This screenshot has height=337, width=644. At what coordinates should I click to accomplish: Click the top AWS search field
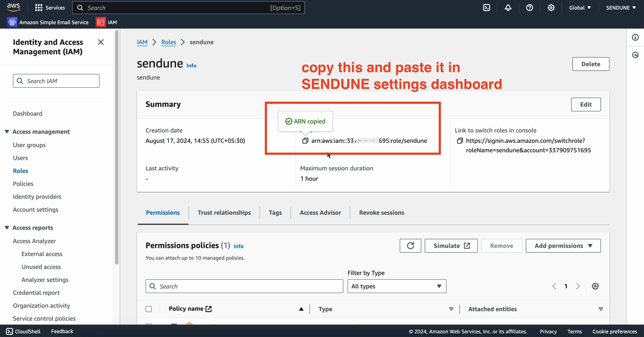(x=188, y=8)
